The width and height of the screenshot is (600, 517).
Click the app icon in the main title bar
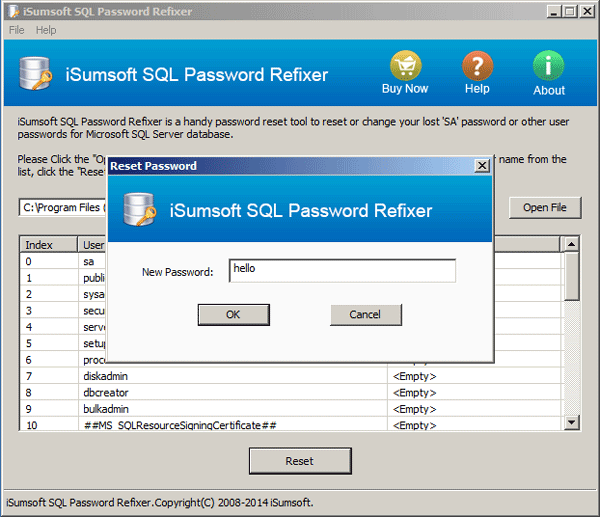pyautogui.click(x=14, y=11)
